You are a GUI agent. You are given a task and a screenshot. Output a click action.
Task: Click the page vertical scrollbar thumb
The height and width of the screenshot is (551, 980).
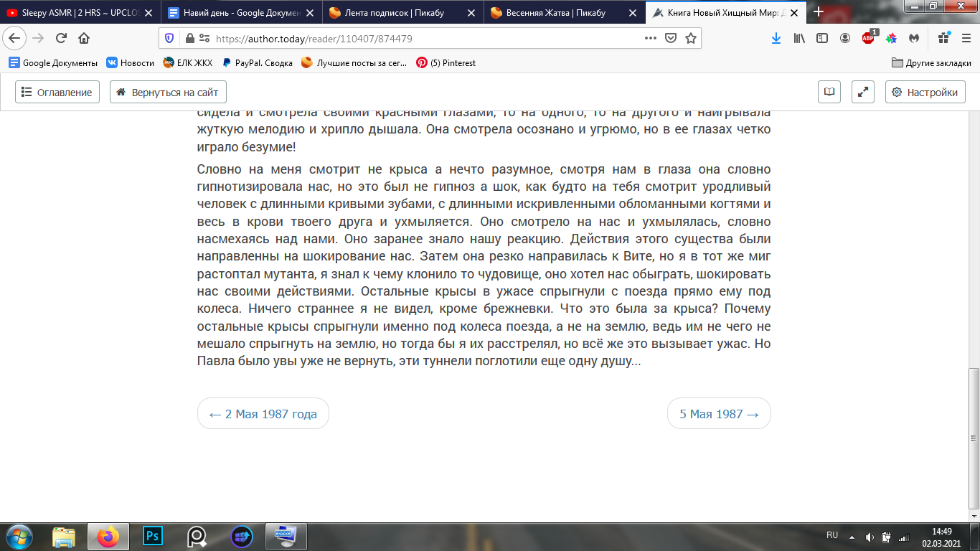pyautogui.click(x=974, y=439)
